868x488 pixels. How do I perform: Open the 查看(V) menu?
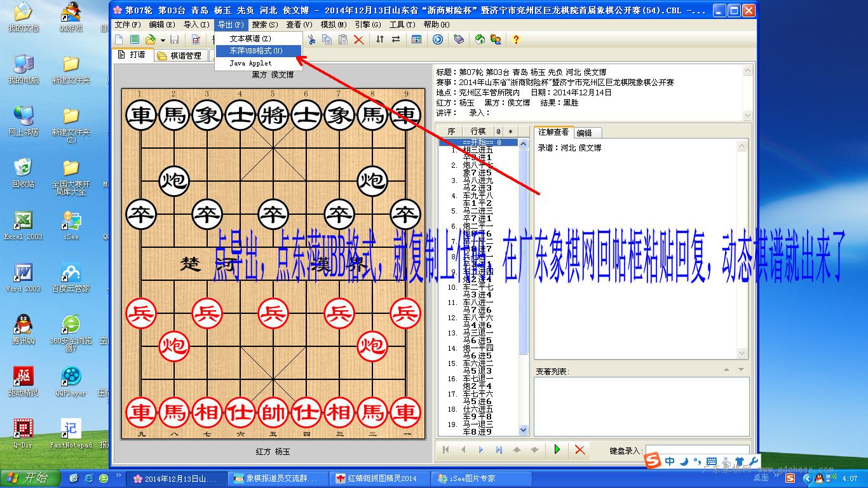point(299,25)
